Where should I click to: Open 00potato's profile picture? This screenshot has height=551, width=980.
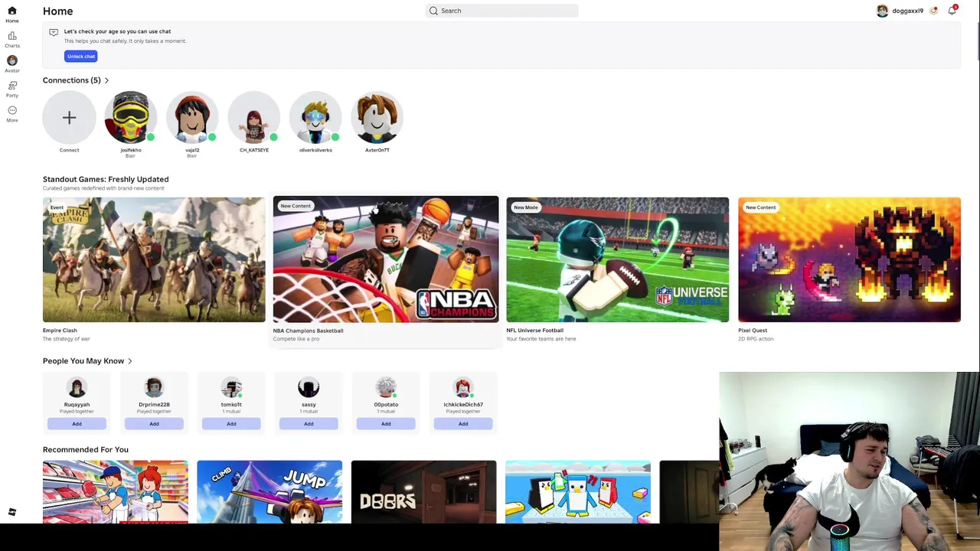[386, 388]
